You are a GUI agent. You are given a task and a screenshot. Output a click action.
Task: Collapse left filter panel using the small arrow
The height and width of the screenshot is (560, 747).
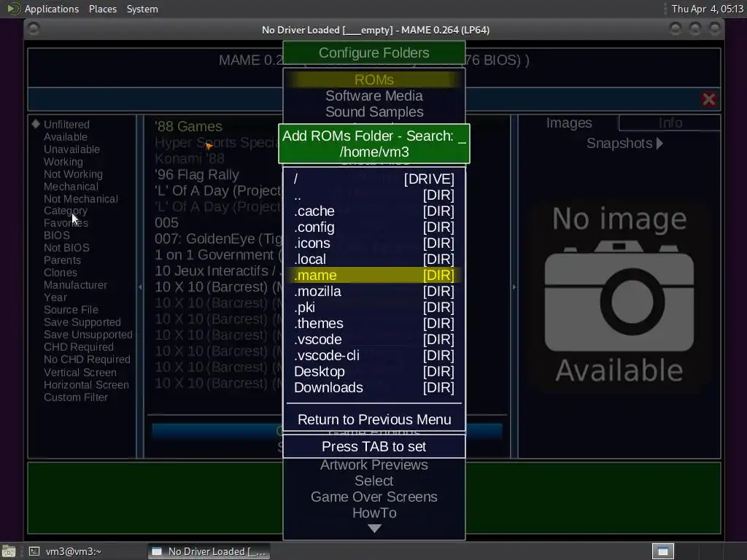pos(140,287)
